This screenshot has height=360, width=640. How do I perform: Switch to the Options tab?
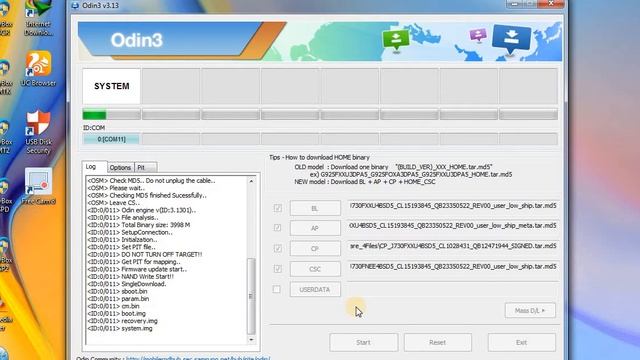(x=120, y=167)
